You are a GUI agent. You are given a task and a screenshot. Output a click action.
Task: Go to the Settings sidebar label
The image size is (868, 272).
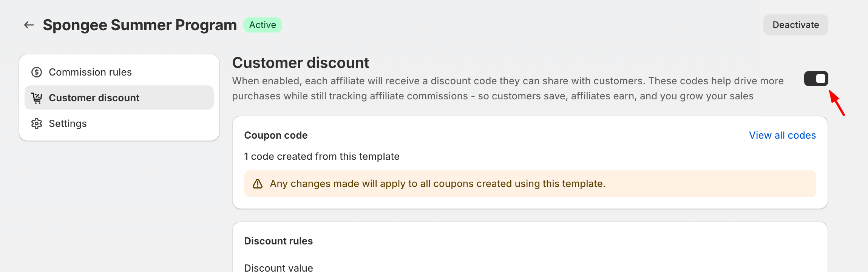point(68,124)
